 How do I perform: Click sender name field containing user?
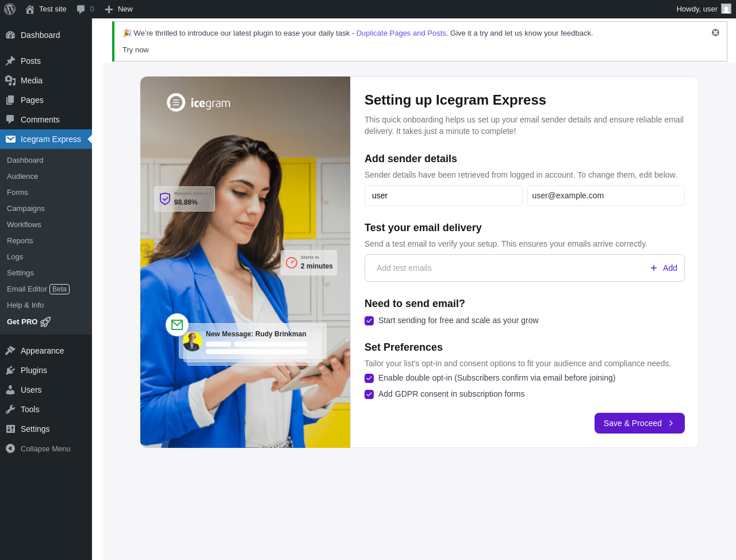coord(443,195)
